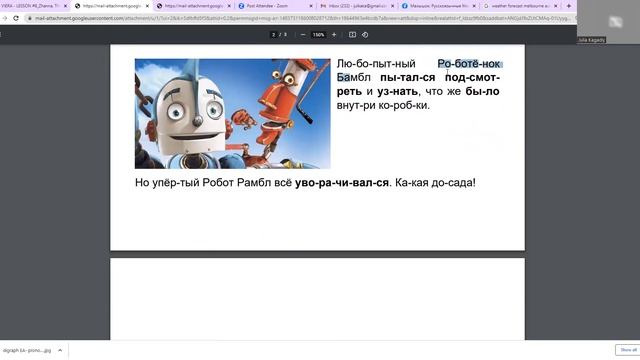Click the word Лю-бо-пыт-ный
This screenshot has width=640, height=360.
tap(376, 64)
